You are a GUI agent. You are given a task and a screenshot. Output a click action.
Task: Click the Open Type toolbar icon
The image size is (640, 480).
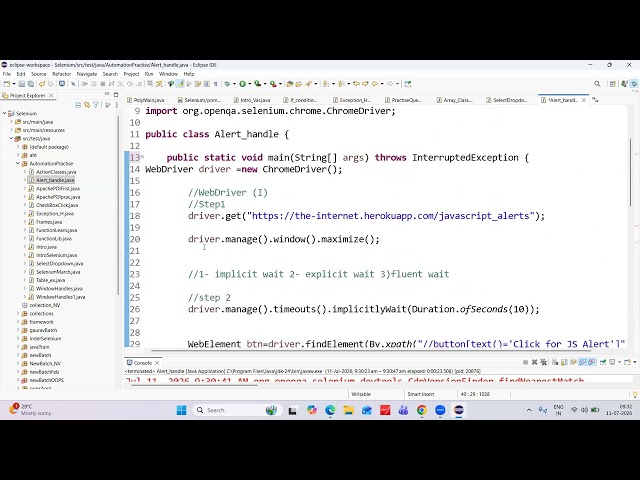click(x=289, y=84)
